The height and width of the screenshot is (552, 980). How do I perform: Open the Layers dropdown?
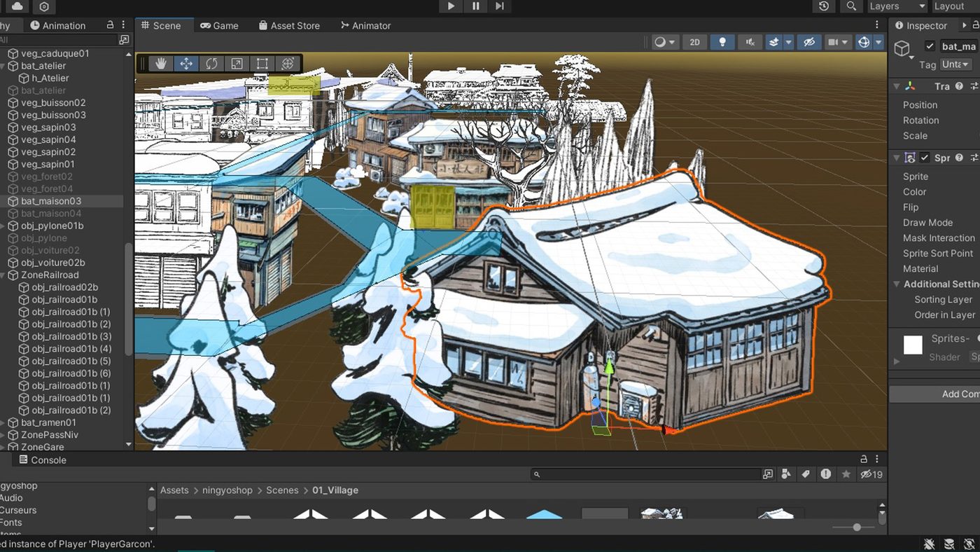pyautogui.click(x=897, y=6)
